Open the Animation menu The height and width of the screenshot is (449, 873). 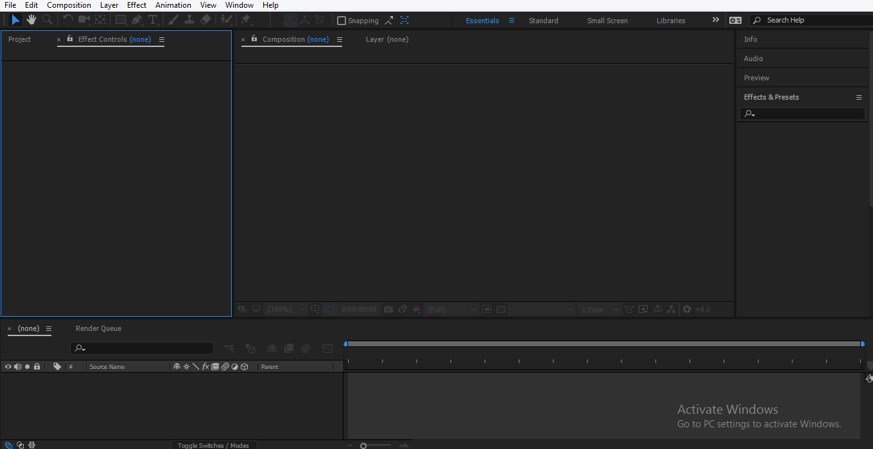point(173,5)
